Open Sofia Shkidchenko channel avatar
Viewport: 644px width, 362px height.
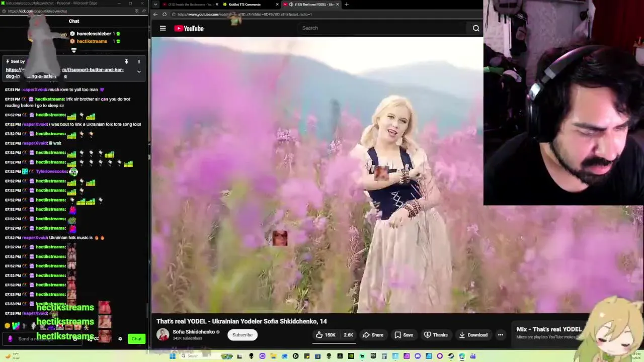coord(163,334)
